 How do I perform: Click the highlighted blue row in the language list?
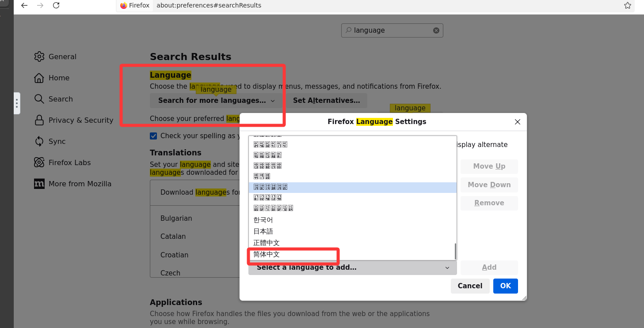352,188
